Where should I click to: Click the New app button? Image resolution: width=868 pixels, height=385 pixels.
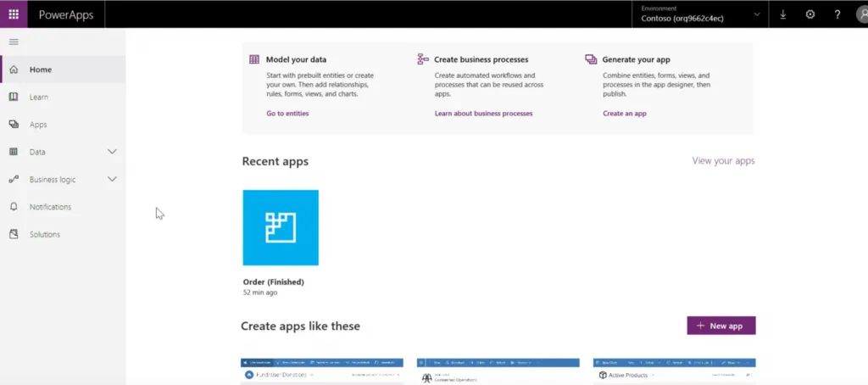point(721,326)
